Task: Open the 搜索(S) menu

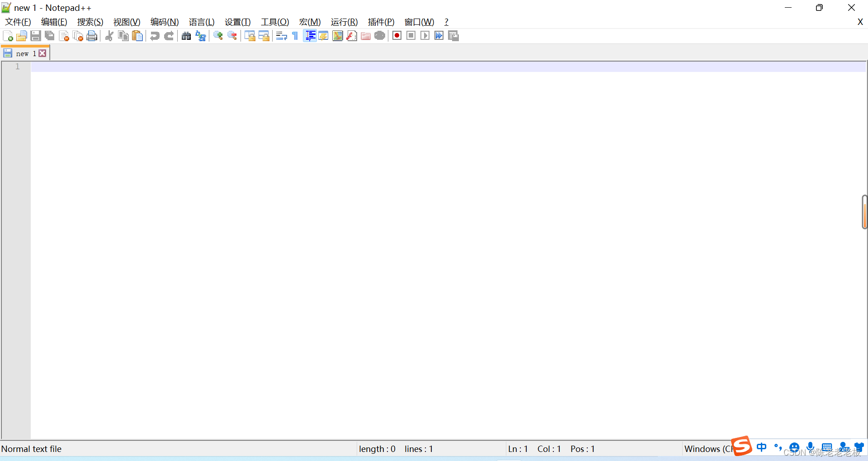Action: (90, 22)
